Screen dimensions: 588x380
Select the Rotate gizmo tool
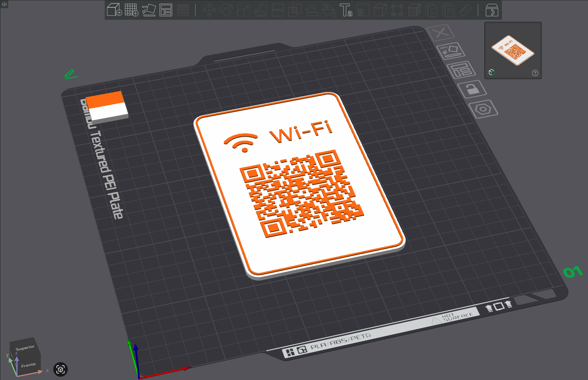pos(227,10)
